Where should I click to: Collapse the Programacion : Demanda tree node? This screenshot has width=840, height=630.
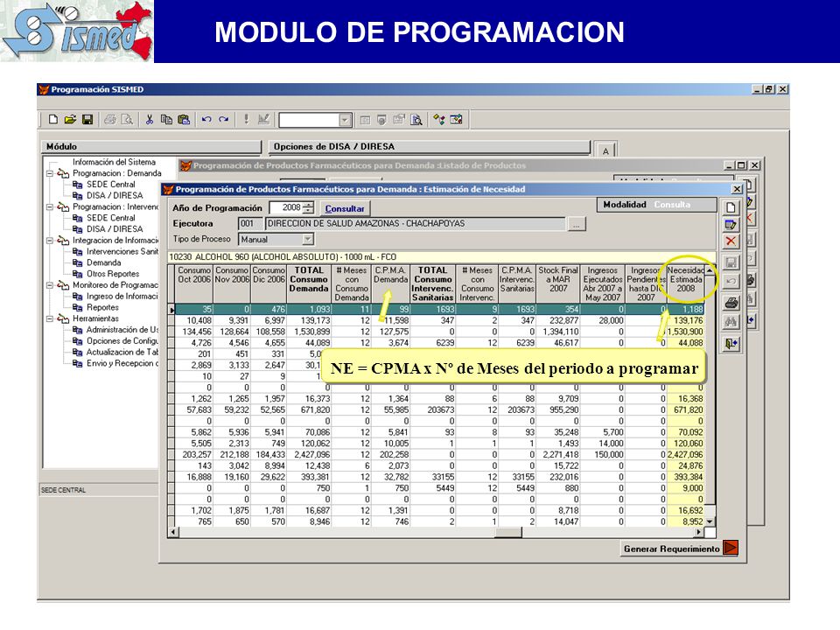coord(50,173)
